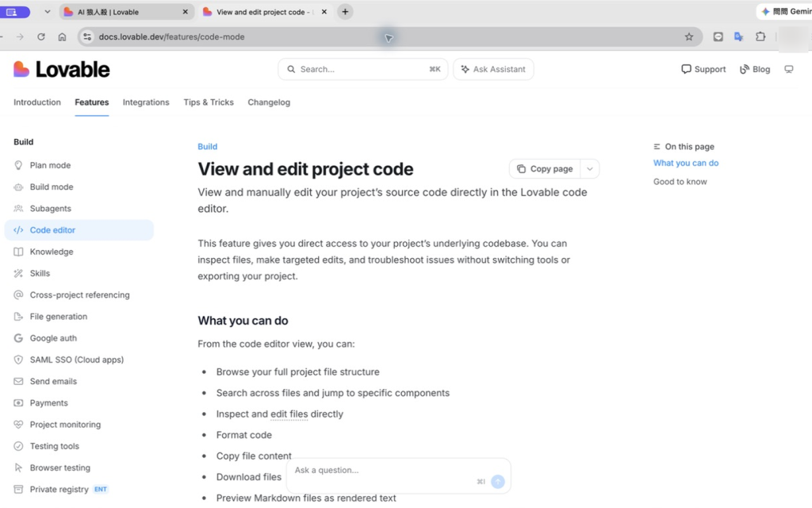Click the Blog icon
Viewport: 812px width, 508px height.
(744, 69)
